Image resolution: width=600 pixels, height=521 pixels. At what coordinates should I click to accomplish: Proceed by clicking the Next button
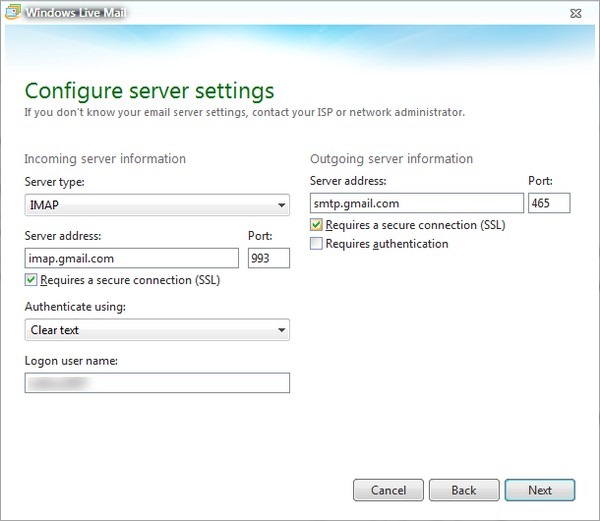(539, 490)
